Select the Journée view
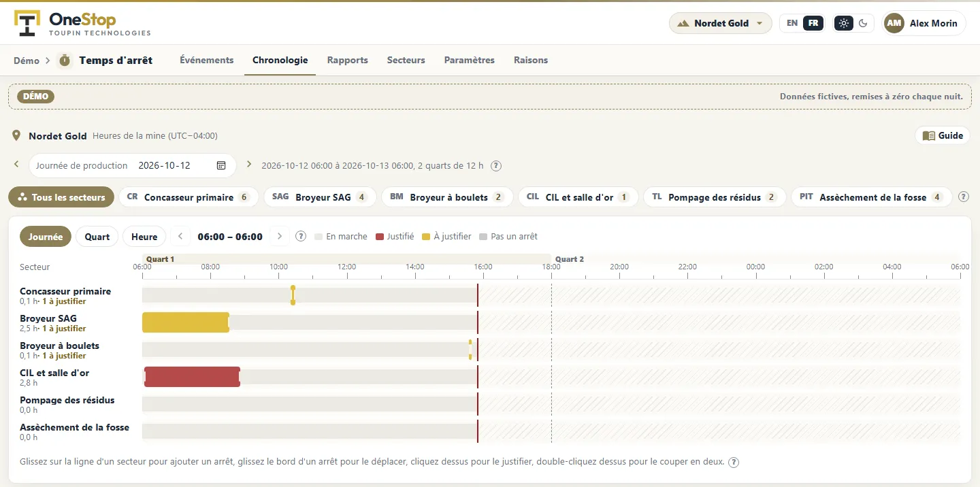Image resolution: width=980 pixels, height=487 pixels. click(46, 237)
